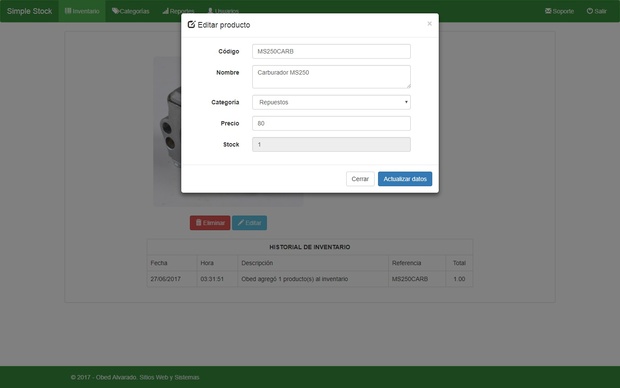
Task: Open the Inventario menu item
Action: (x=82, y=11)
